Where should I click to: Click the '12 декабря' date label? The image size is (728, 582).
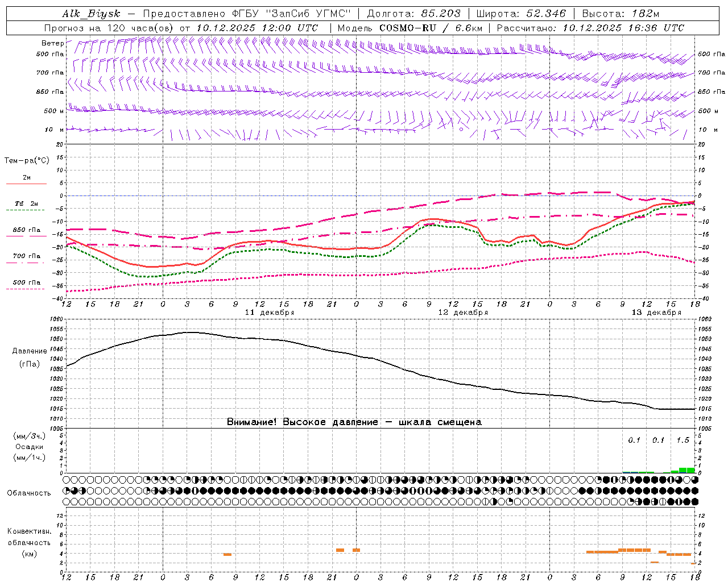tap(463, 313)
